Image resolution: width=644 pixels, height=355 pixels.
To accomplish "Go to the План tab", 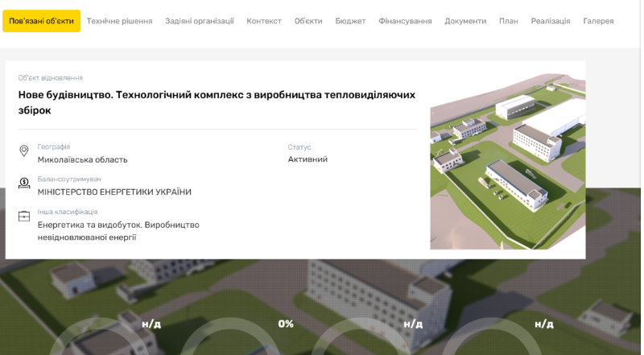I will coord(509,21).
